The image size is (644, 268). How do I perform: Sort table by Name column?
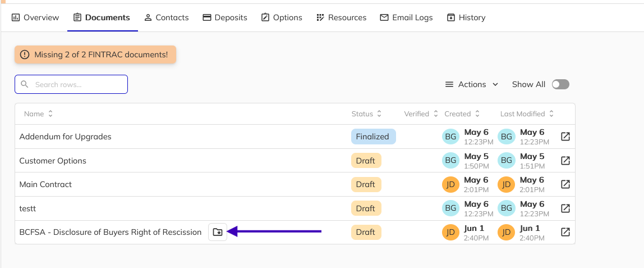coord(38,114)
